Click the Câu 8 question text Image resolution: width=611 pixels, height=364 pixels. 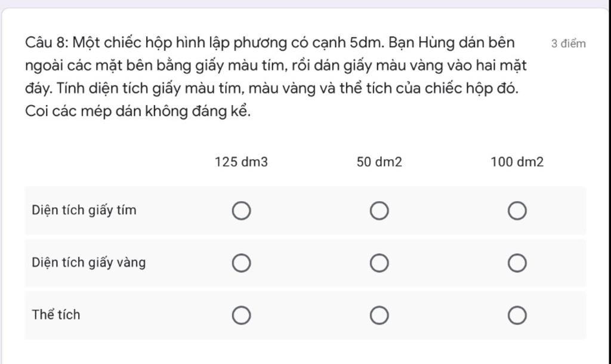point(276,77)
